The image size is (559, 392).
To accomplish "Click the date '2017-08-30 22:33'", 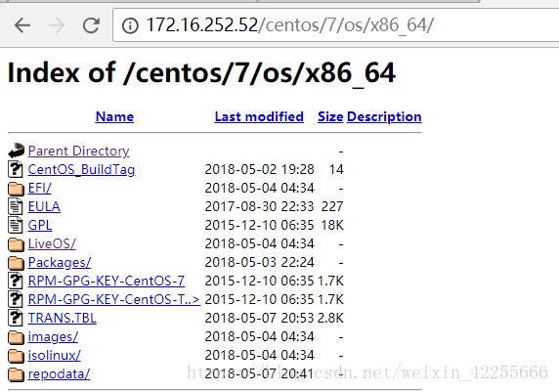I will [x=260, y=206].
